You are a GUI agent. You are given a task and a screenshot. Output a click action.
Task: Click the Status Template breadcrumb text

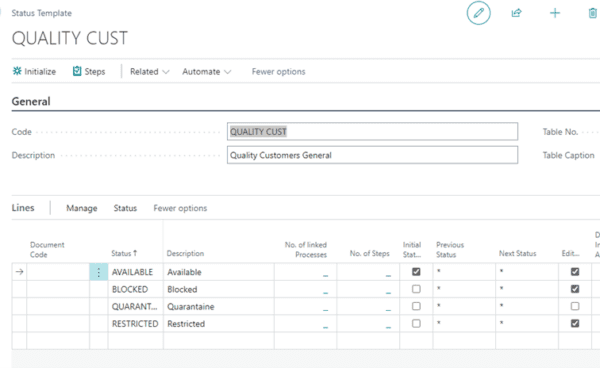pyautogui.click(x=41, y=13)
